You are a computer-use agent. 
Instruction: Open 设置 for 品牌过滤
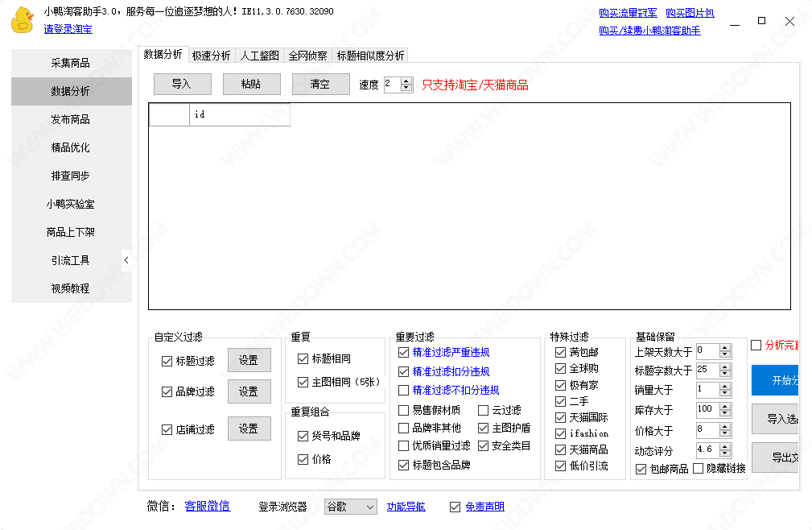pos(249,391)
